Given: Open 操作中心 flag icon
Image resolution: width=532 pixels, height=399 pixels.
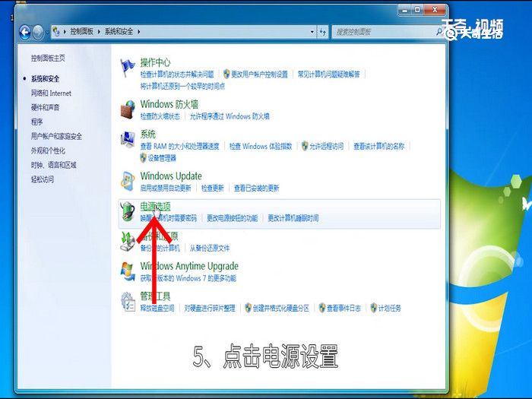Looking at the screenshot, I should coord(127,68).
